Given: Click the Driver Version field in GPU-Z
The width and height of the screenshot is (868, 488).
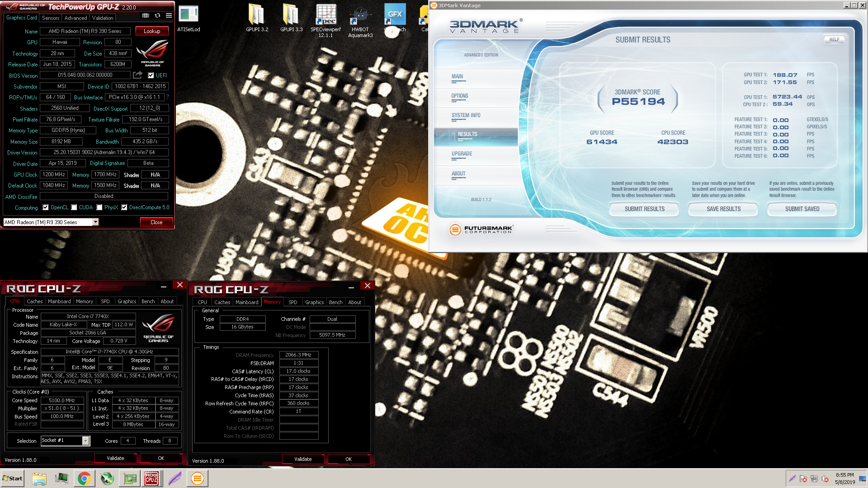Looking at the screenshot, I should pos(104,152).
